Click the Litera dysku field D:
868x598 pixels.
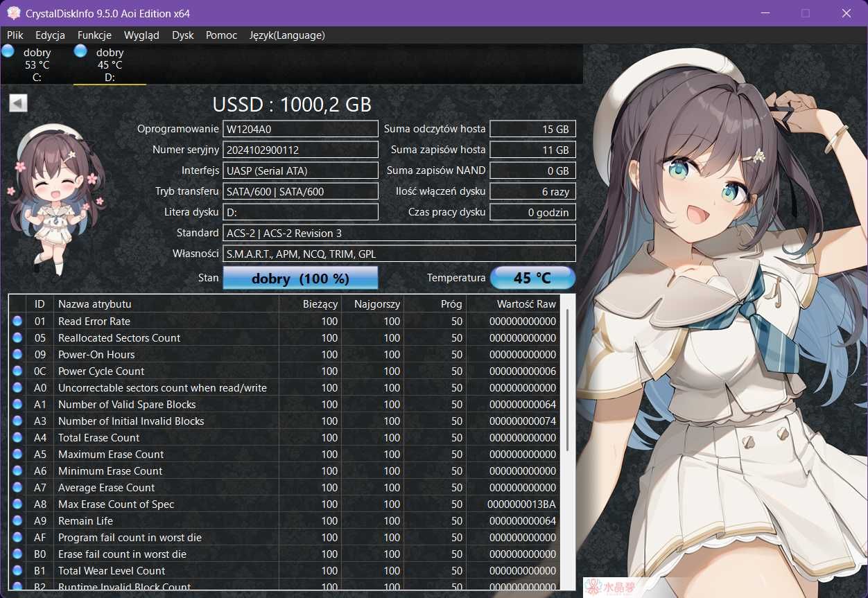pos(300,212)
